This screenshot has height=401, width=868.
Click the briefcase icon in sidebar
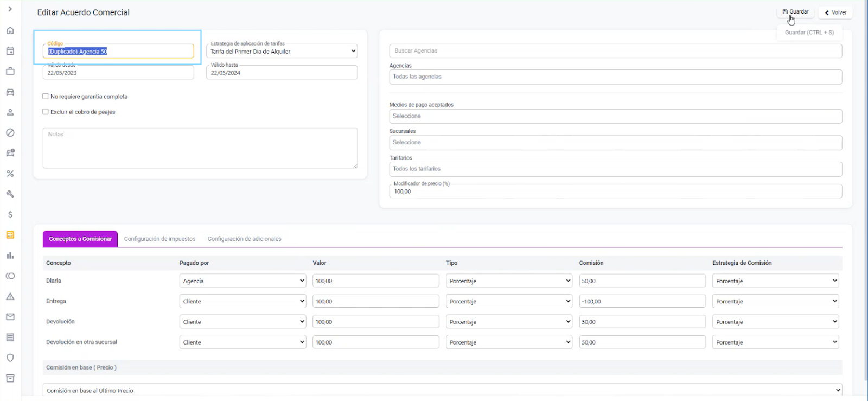click(x=10, y=71)
